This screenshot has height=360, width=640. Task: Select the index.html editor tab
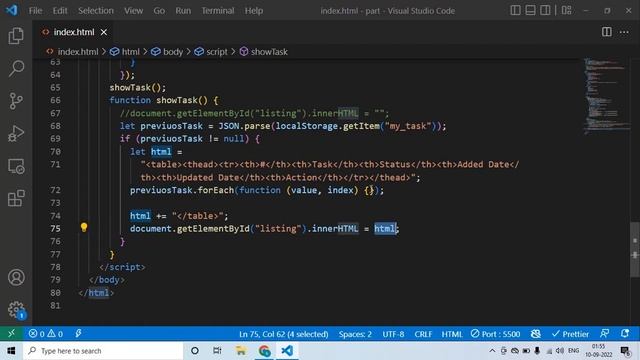point(73,32)
